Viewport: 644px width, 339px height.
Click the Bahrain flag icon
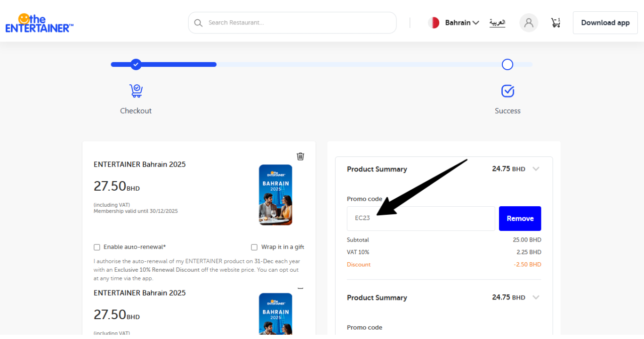(x=434, y=23)
